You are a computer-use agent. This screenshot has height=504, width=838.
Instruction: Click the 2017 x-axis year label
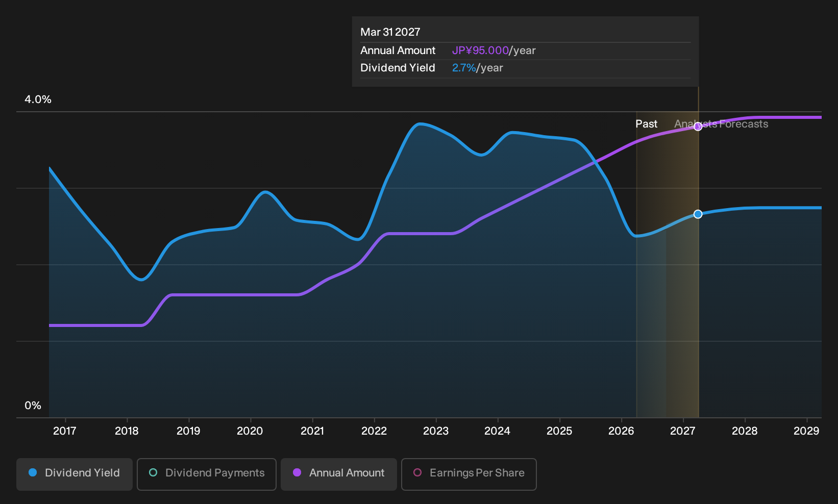[x=65, y=431]
